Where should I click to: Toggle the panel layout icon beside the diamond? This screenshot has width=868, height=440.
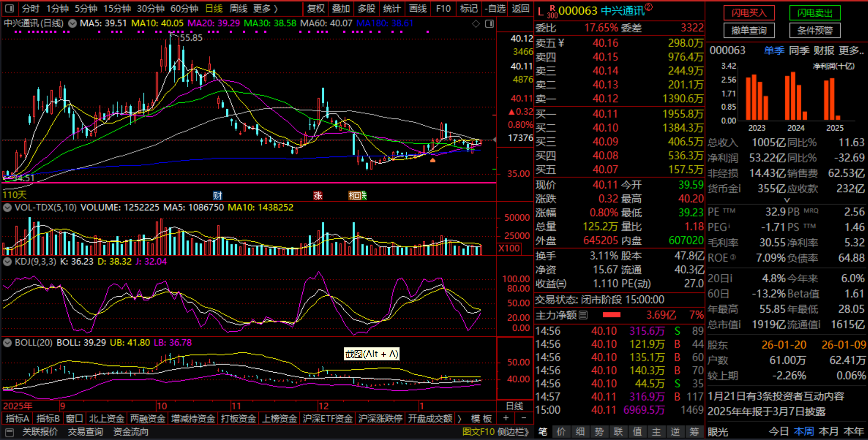pos(490,24)
